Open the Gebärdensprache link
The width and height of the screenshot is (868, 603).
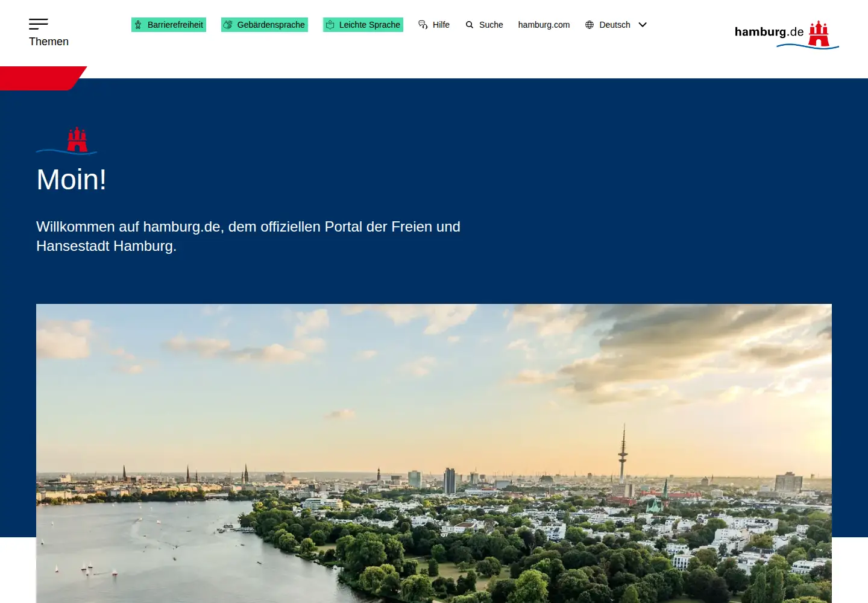(265, 25)
